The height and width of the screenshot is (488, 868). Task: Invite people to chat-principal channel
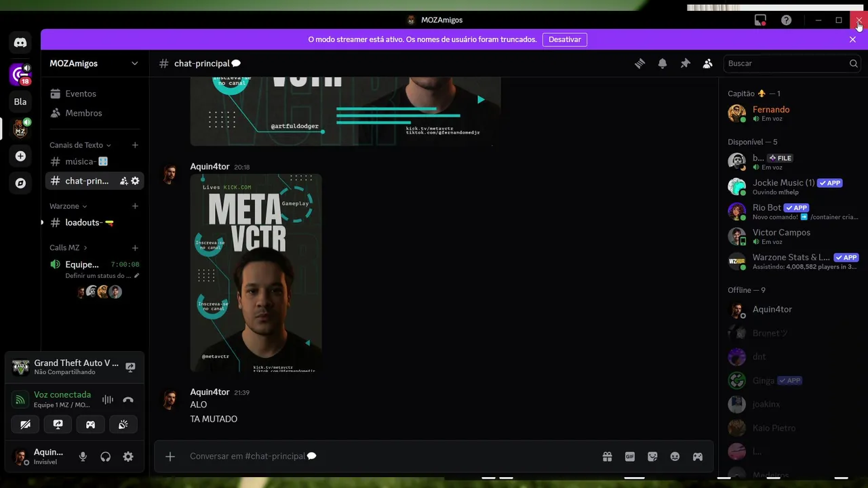(123, 181)
